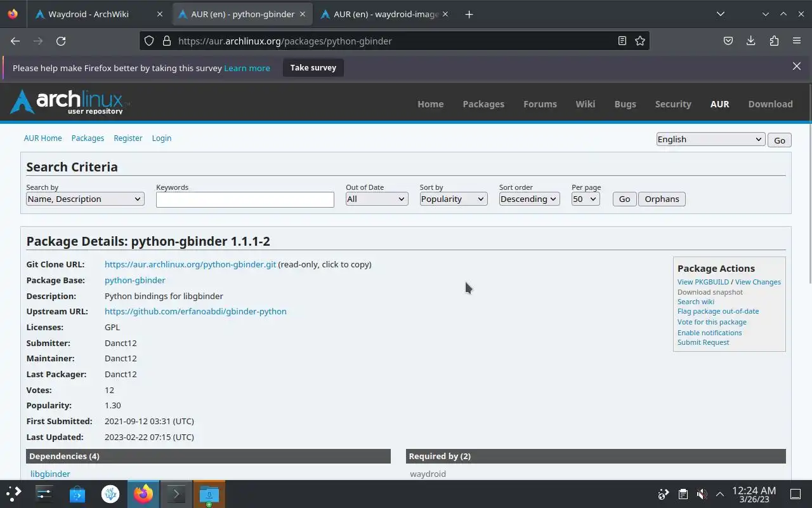This screenshot has width=812, height=508.
Task: Open the list all tabs dropdown
Action: coord(720,14)
